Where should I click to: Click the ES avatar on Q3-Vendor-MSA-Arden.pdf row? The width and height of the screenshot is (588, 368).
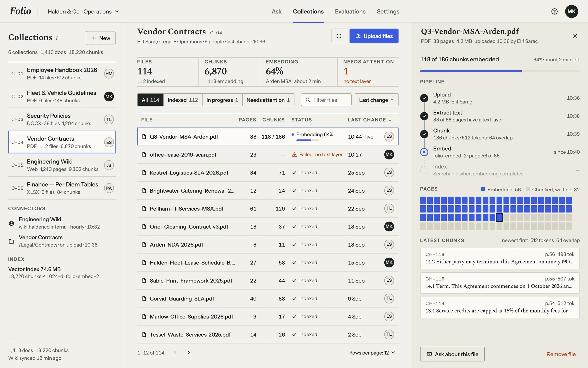(x=389, y=136)
